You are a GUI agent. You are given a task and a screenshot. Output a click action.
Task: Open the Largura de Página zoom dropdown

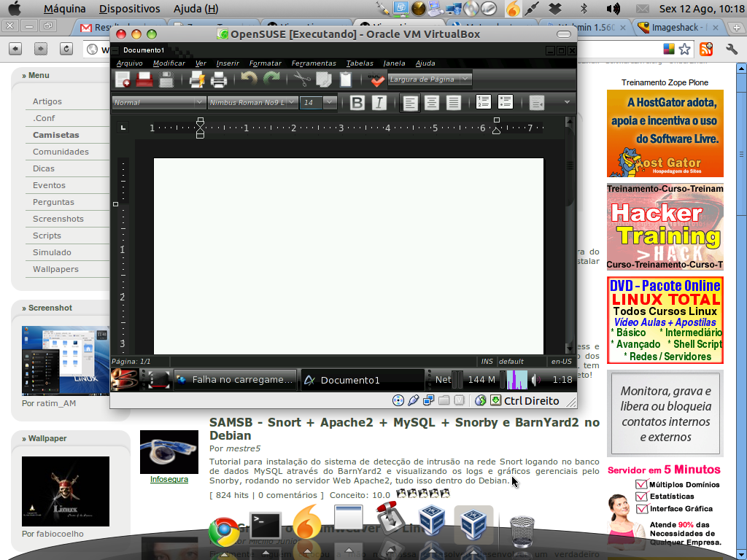click(430, 79)
